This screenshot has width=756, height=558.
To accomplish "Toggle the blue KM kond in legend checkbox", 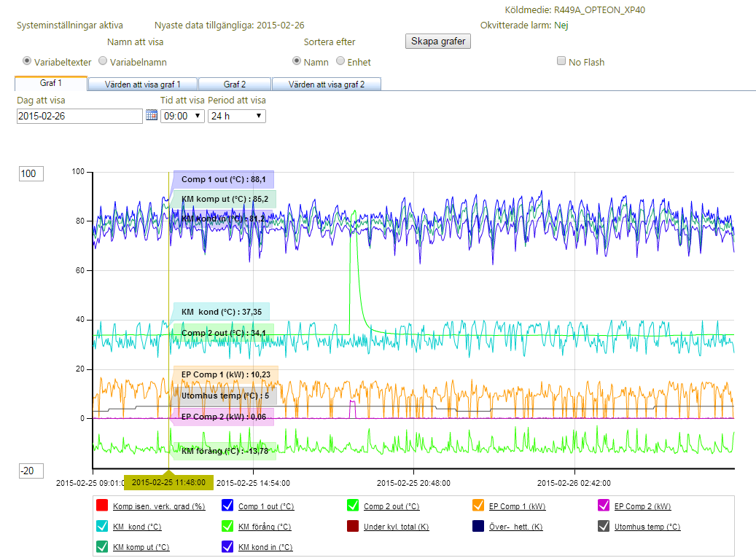I will click(227, 546).
